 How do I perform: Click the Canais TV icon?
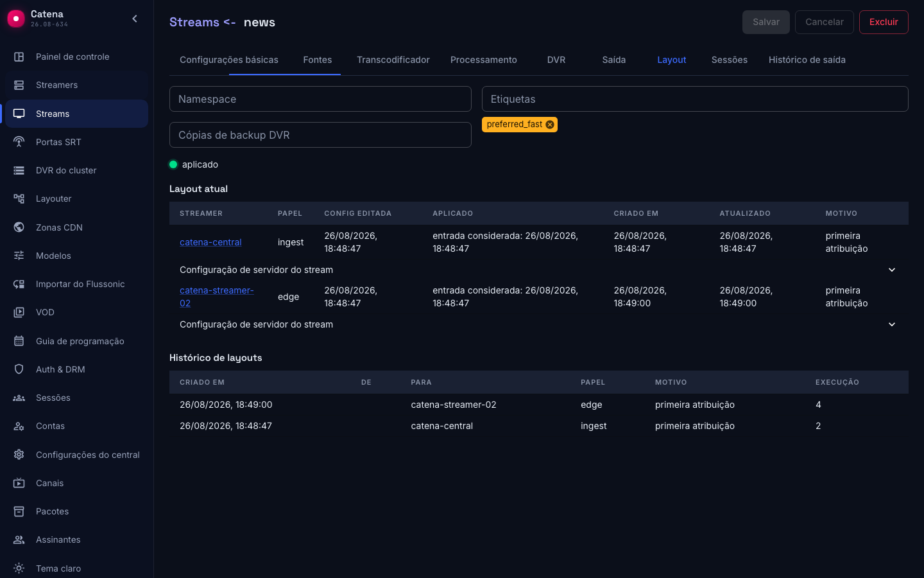tap(19, 483)
